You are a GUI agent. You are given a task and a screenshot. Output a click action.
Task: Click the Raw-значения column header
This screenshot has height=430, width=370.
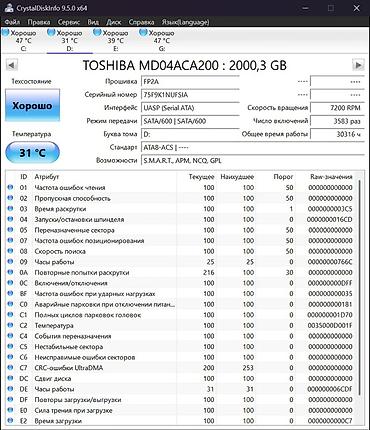pos(331,177)
